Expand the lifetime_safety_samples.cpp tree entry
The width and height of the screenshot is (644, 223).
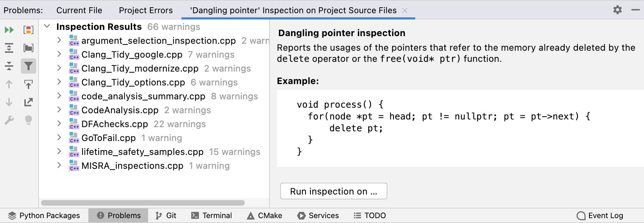pos(58,152)
